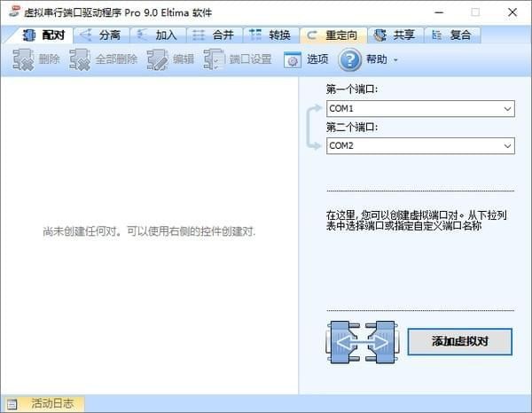The width and height of the screenshot is (532, 413).
Task: Click the 共享 share icon
Action: (x=380, y=35)
